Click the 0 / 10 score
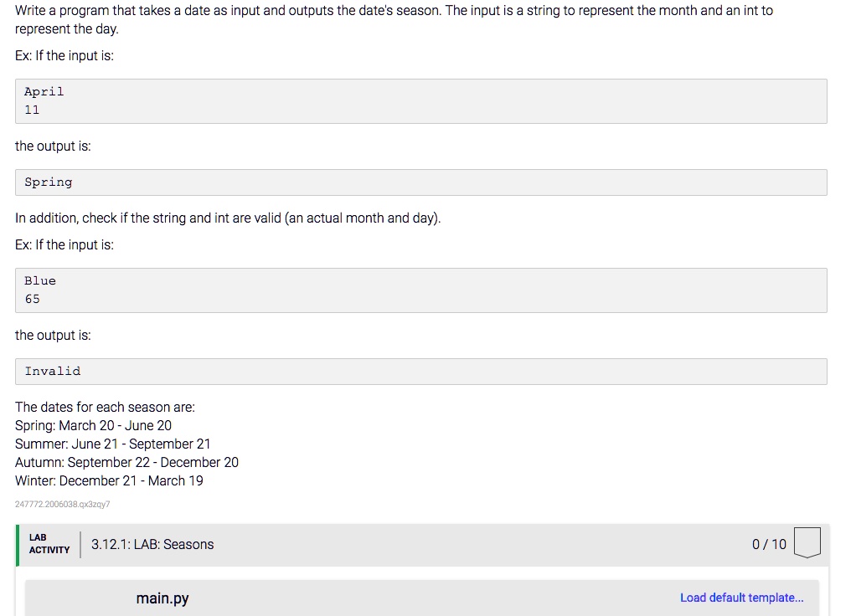Viewport: 856px width, 616px height. pos(769,544)
